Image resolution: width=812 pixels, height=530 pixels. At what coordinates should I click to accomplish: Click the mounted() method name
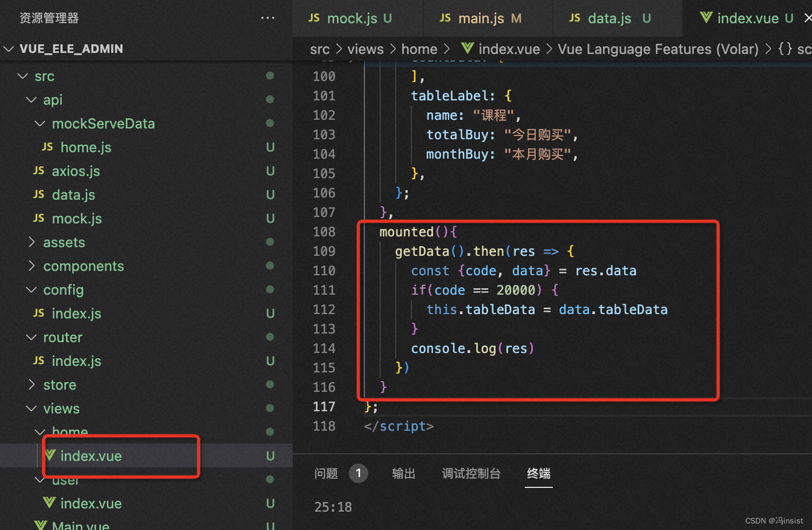click(x=407, y=232)
